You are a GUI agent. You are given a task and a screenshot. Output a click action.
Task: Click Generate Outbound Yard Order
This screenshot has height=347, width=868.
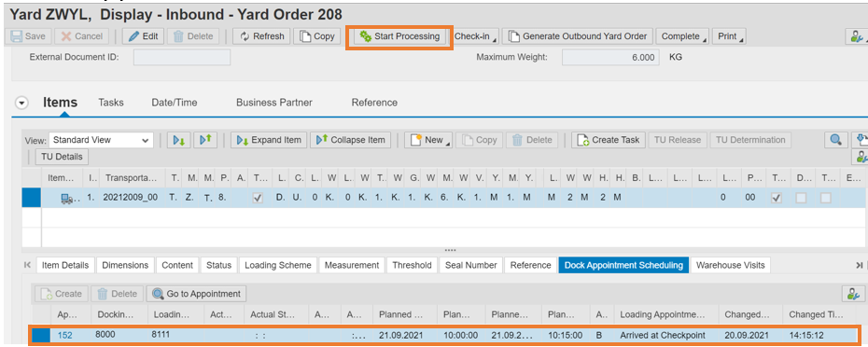(x=578, y=36)
